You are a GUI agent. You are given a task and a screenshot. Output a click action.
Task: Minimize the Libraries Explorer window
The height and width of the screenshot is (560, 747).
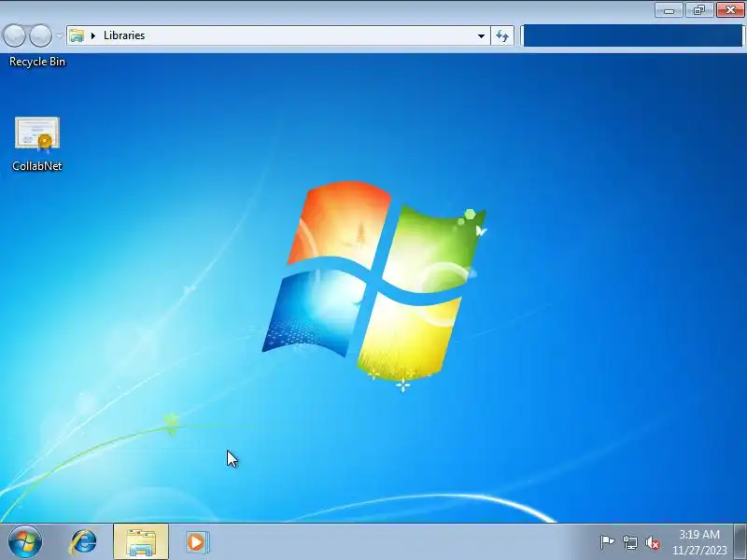tap(669, 10)
